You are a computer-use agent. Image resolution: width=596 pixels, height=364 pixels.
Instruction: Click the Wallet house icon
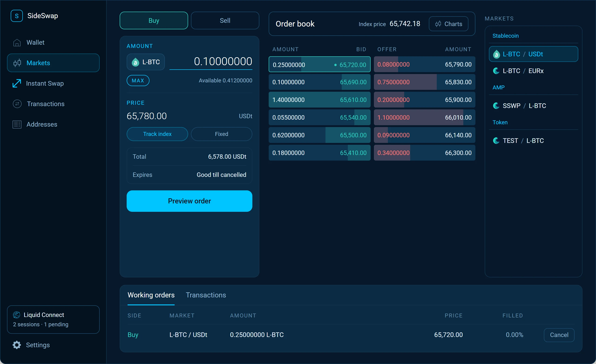[x=17, y=43]
